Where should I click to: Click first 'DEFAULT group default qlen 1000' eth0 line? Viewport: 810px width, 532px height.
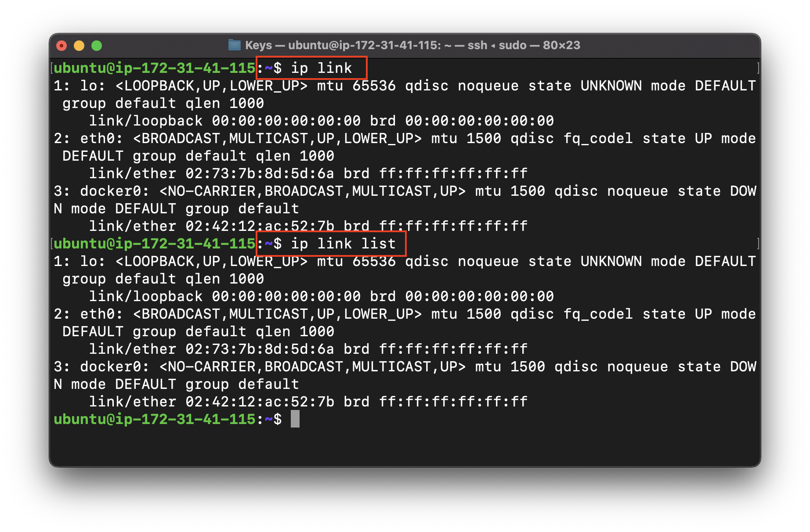pyautogui.click(x=199, y=156)
